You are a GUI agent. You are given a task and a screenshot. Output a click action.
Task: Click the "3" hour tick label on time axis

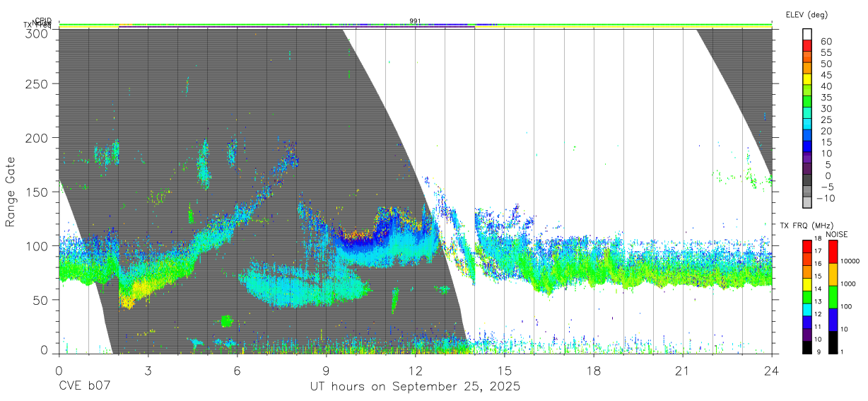[x=148, y=371]
